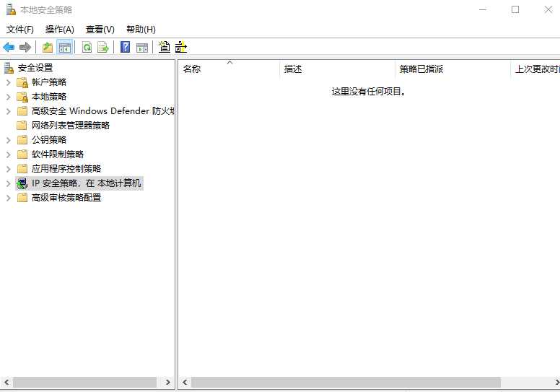The image size is (560, 392).
Task: Click the Export list toolbar icon
Action: pyautogui.click(x=103, y=47)
